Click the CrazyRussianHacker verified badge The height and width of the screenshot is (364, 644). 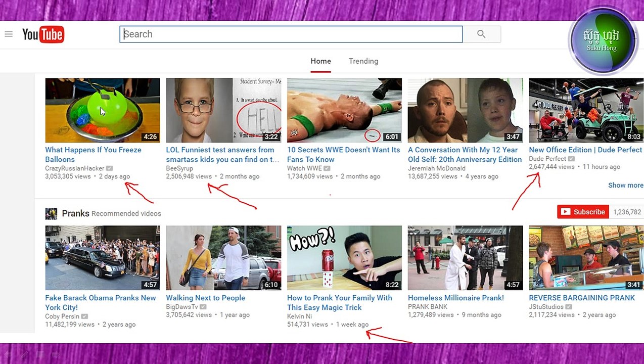coord(110,168)
